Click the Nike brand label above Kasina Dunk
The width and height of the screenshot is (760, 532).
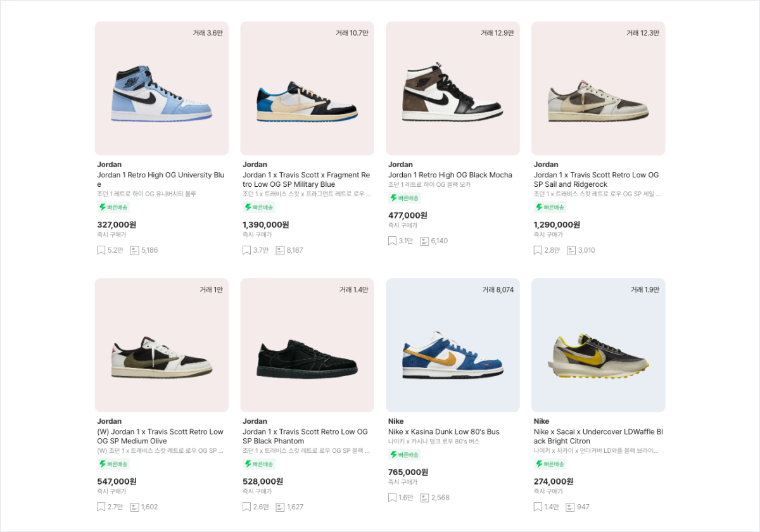point(396,421)
